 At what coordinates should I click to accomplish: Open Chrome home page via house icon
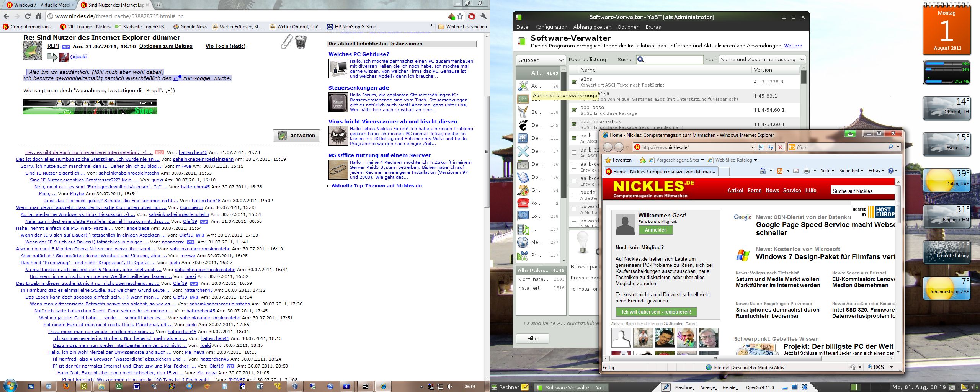(x=38, y=16)
